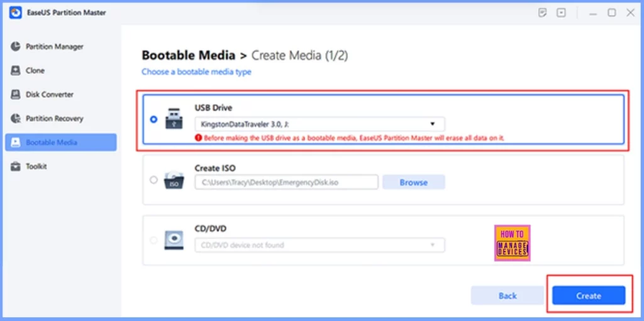Screen dimensions: 644x321
Task: Select the Create ISO radio button
Action: pyautogui.click(x=153, y=180)
